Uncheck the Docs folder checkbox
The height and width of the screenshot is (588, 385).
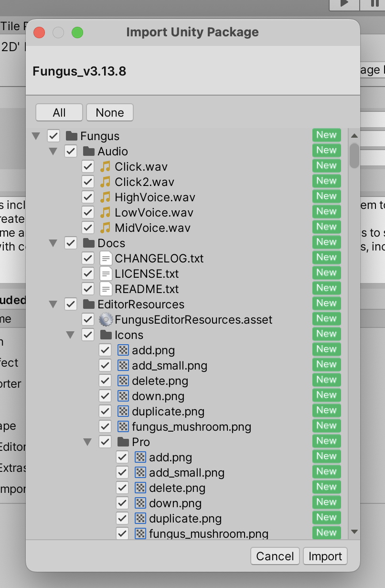(x=71, y=243)
